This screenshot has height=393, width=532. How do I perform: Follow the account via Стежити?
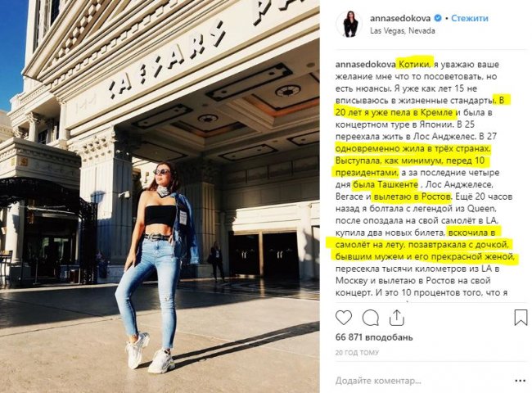[x=469, y=18]
